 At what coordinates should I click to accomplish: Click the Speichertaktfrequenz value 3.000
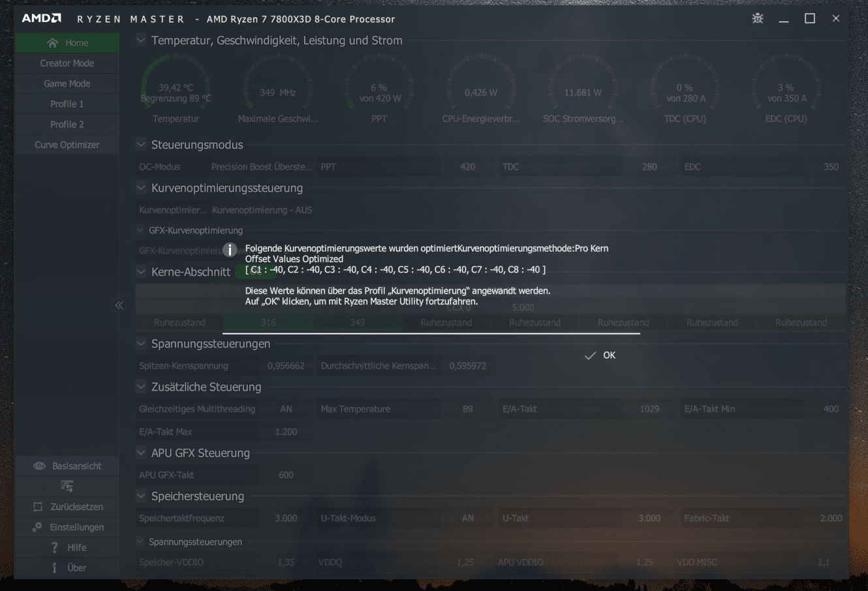286,518
